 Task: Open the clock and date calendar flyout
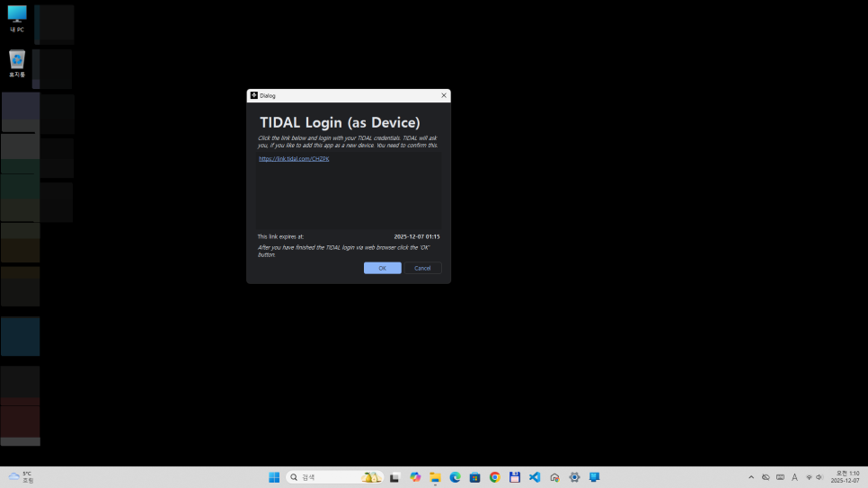[x=847, y=477]
